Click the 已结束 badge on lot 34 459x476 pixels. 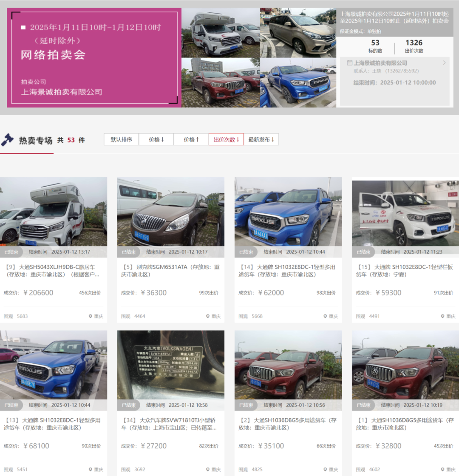(129, 405)
